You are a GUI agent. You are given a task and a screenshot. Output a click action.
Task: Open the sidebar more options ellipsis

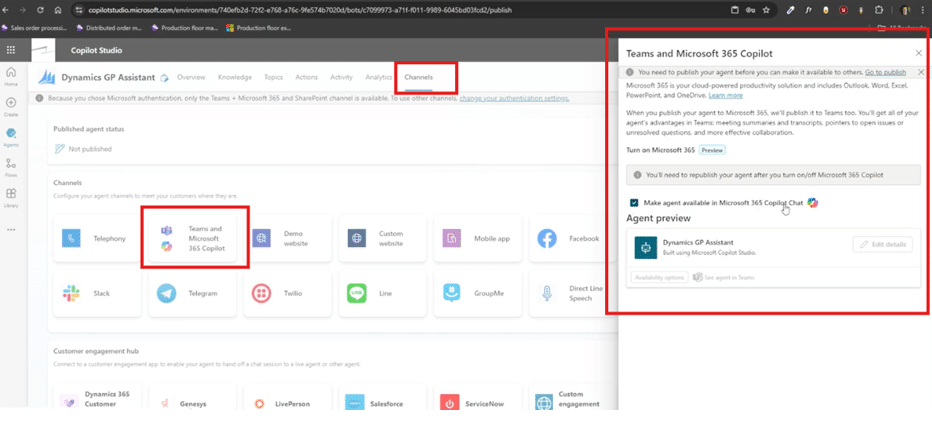point(11,230)
